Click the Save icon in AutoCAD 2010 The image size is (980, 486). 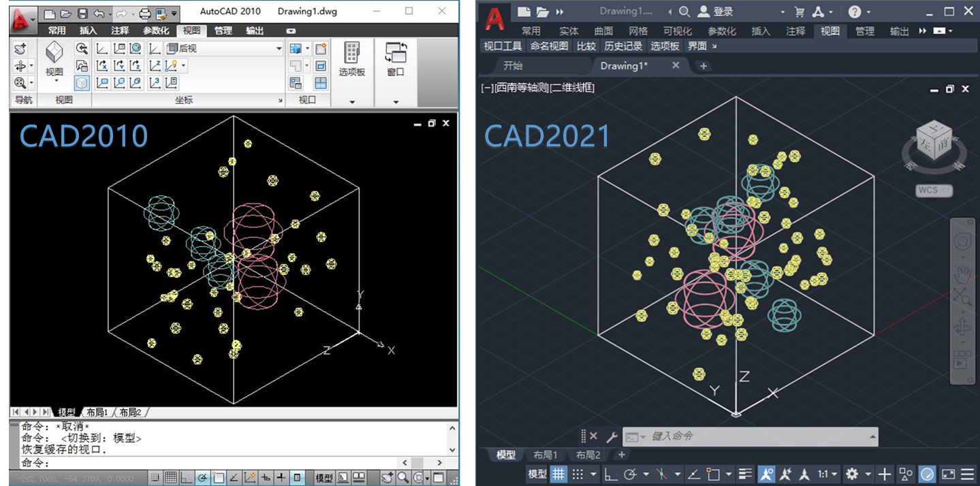click(x=82, y=13)
